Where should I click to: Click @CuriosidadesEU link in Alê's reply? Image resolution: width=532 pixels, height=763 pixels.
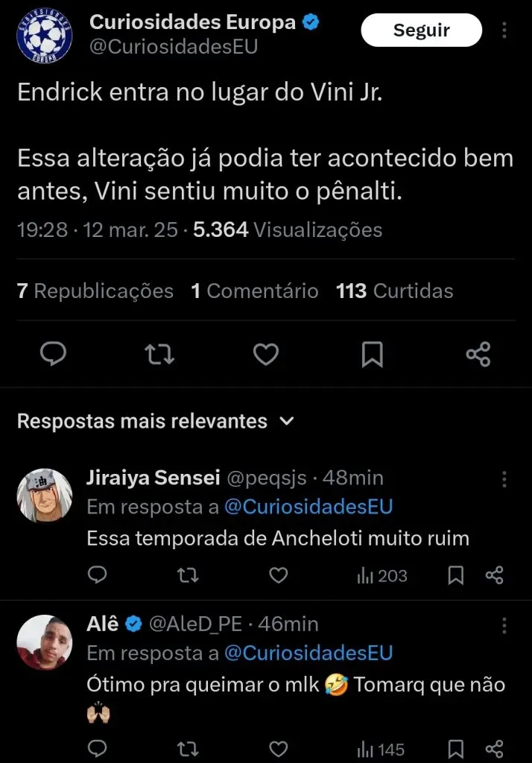[308, 653]
